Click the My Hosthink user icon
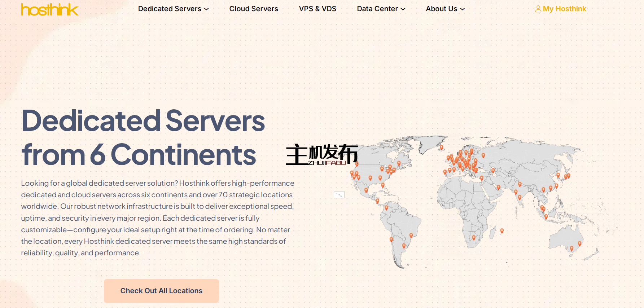Image resolution: width=644 pixels, height=308 pixels. coord(538,9)
